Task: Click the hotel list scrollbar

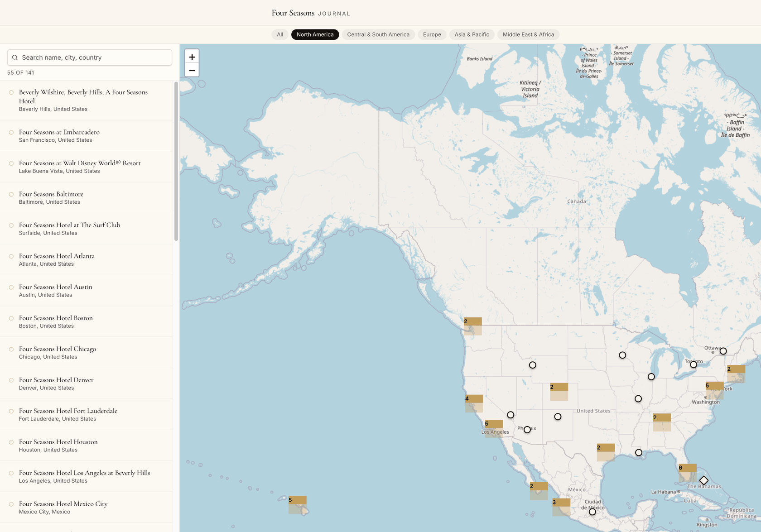Action: 176,161
